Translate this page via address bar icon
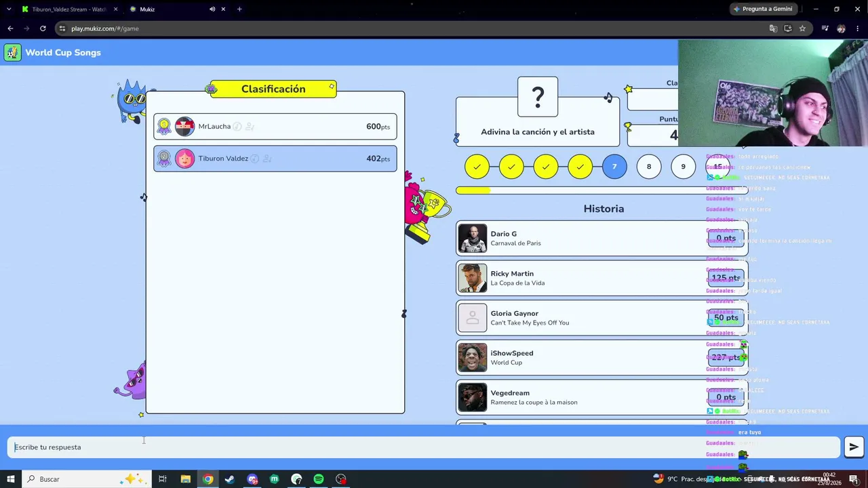 coord(773,28)
